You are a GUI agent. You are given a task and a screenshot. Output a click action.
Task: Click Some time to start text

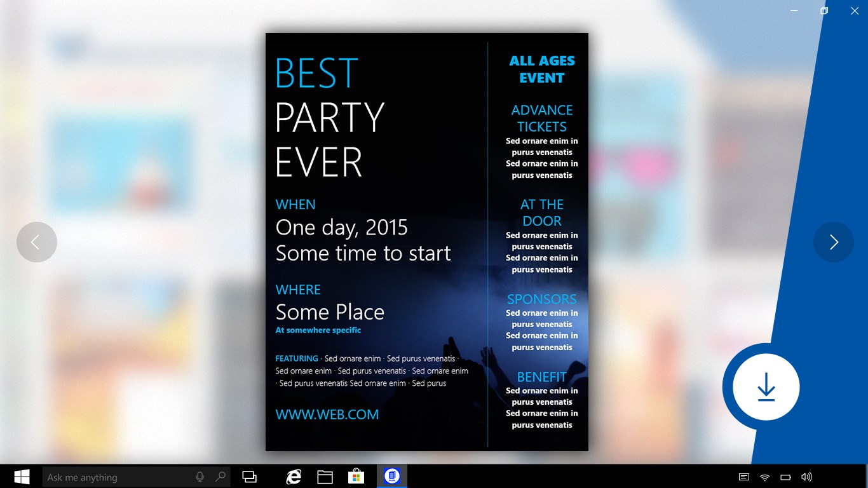click(x=363, y=254)
